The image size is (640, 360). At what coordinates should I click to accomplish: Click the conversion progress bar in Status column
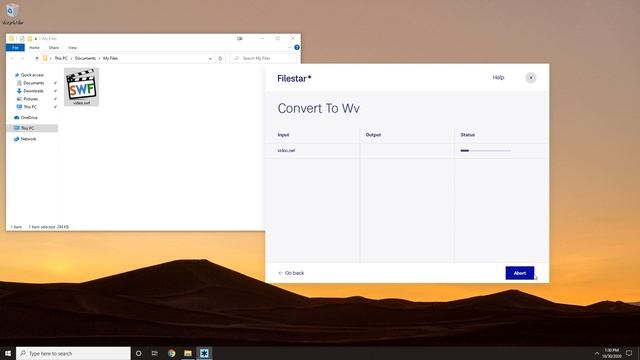tap(485, 151)
